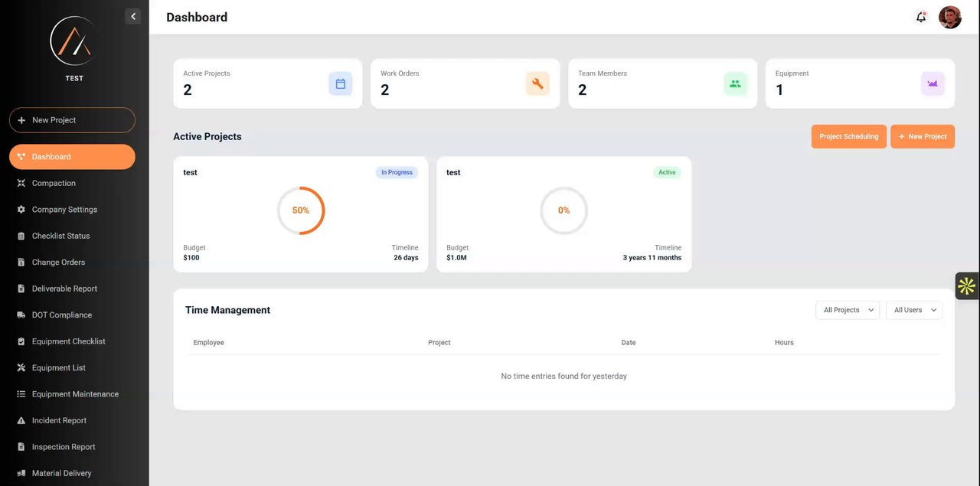Image resolution: width=980 pixels, height=486 pixels.
Task: Click the orange New Project button
Action: (x=923, y=136)
